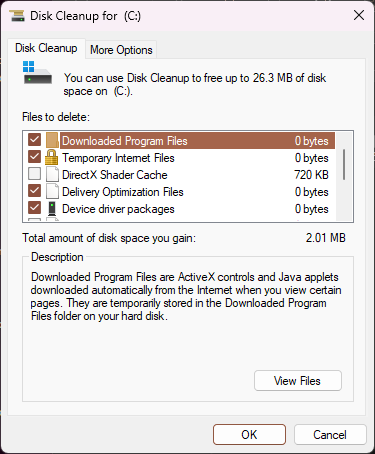Click the padlock icon for Temporary Internet Files
Screen dimensions: 375x454
51,157
